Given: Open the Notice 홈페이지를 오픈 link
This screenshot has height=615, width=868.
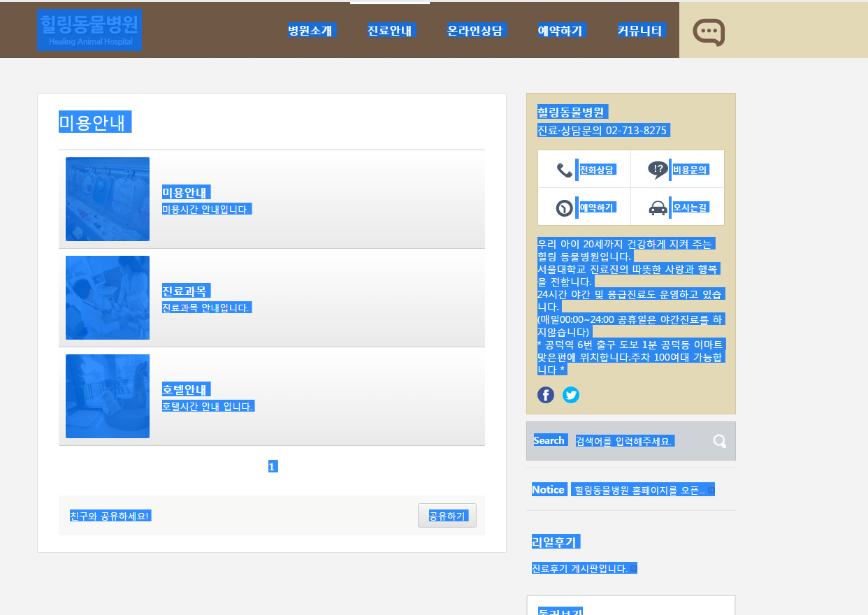Looking at the screenshot, I should pyautogui.click(x=643, y=490).
